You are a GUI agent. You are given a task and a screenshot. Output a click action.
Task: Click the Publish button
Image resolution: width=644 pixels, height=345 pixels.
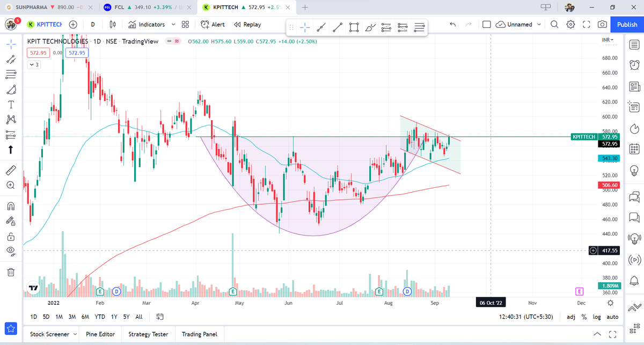(x=627, y=24)
